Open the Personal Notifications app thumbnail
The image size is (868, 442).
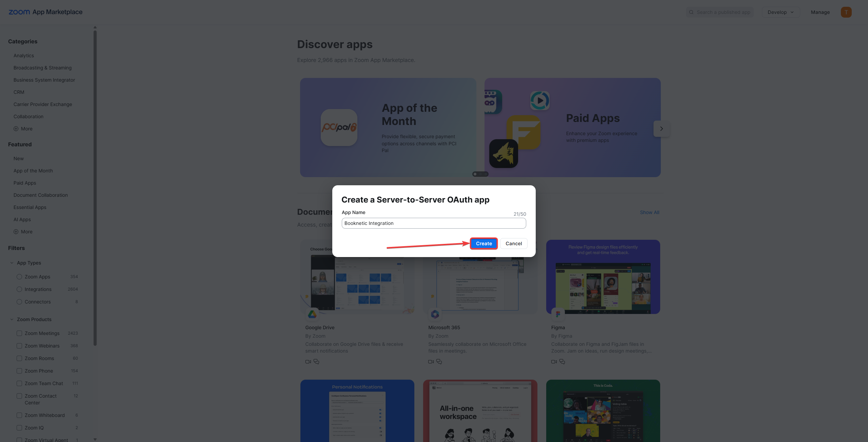tap(357, 411)
